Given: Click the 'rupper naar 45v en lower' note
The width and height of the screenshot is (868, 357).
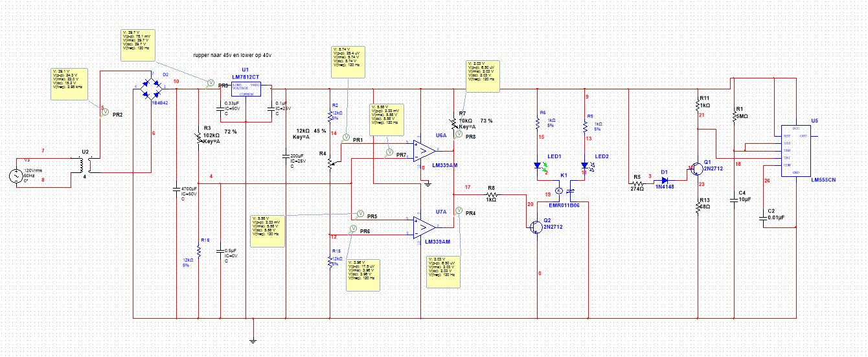Looking at the screenshot, I should tap(231, 56).
